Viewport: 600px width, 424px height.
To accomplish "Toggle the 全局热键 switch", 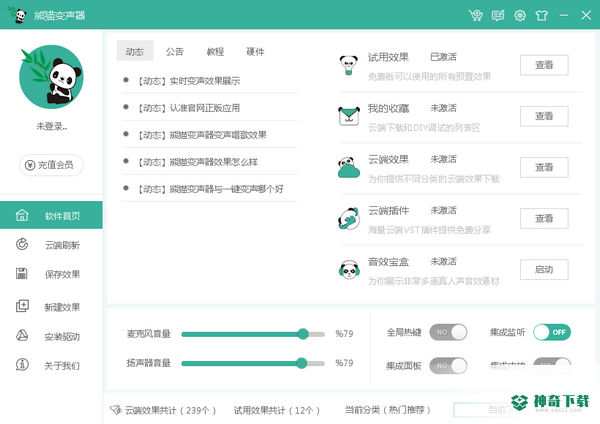I will click(448, 332).
